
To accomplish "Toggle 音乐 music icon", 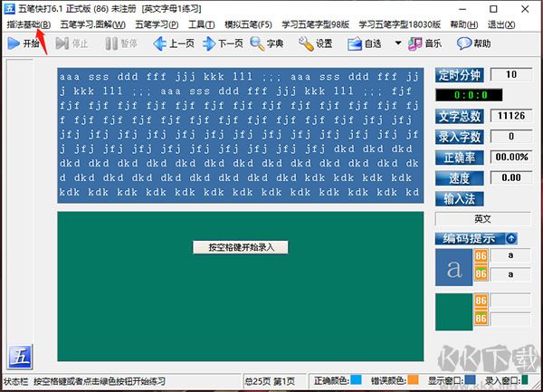I will [414, 43].
